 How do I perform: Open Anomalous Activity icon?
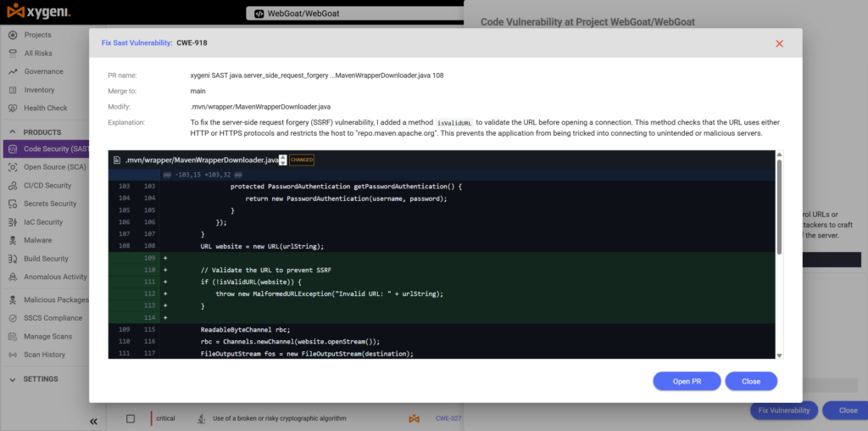click(13, 277)
